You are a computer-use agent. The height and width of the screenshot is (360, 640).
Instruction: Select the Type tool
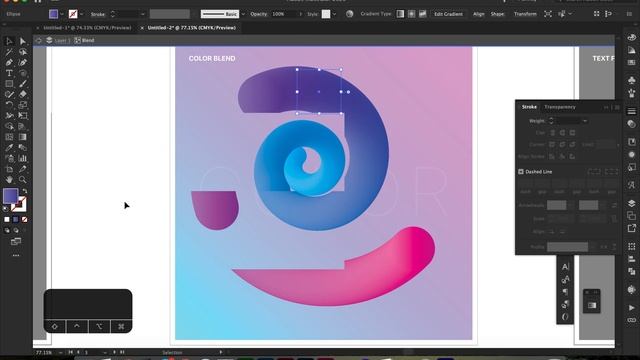click(x=9, y=73)
